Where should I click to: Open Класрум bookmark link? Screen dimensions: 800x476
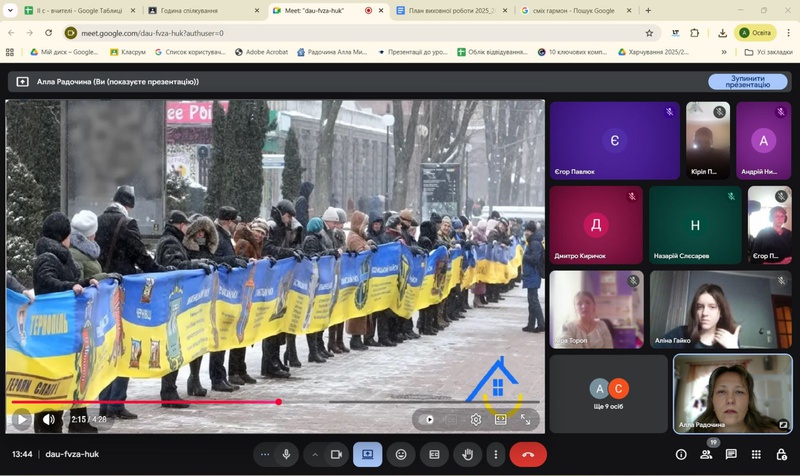pyautogui.click(x=127, y=52)
